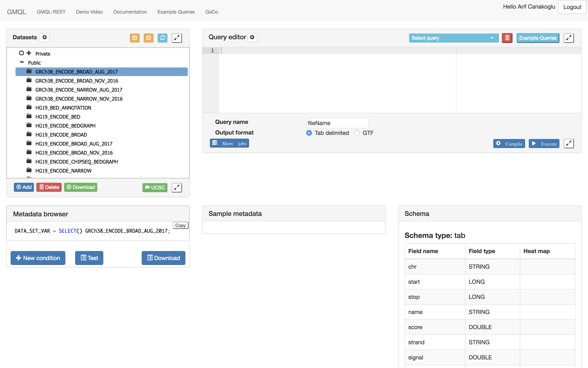Screen dimensions: 588x368
Task: Click first orange square icon in Datasets header
Action: coord(135,38)
